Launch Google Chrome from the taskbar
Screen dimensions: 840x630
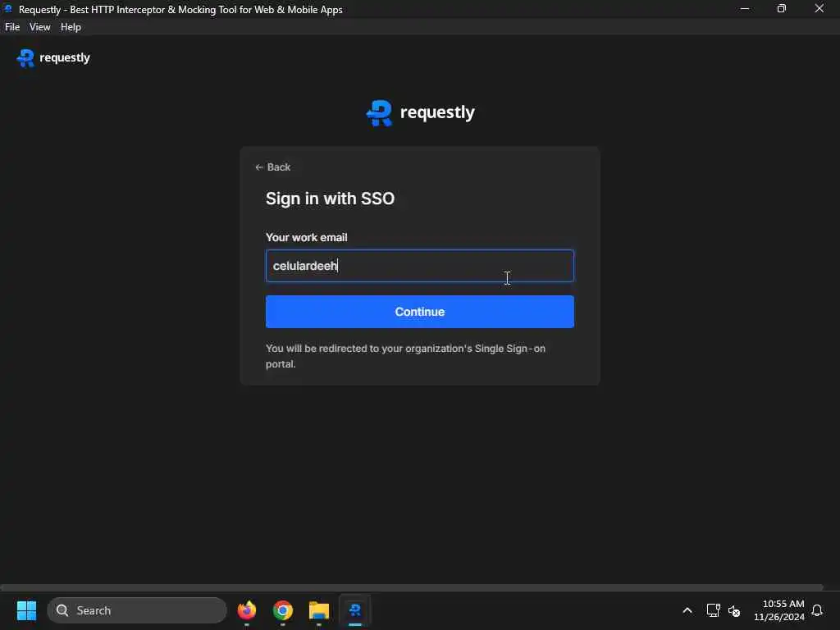pos(283,610)
